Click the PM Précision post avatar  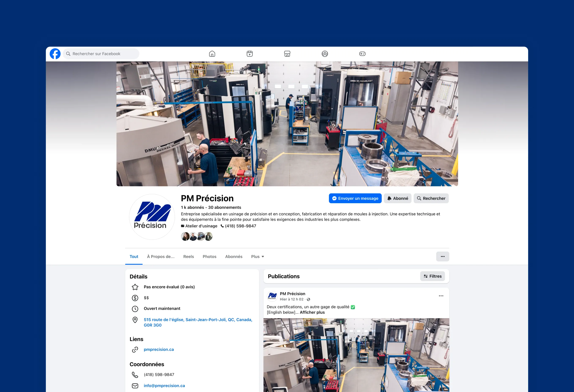(x=272, y=296)
